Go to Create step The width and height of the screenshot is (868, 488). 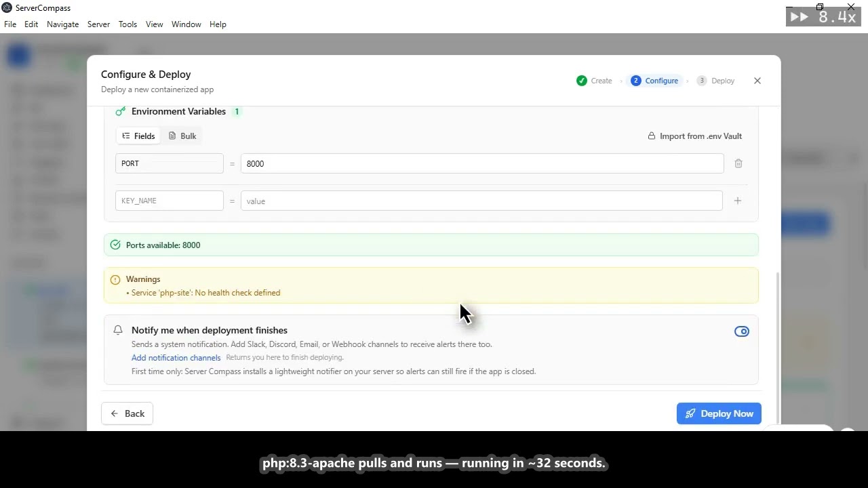click(595, 81)
